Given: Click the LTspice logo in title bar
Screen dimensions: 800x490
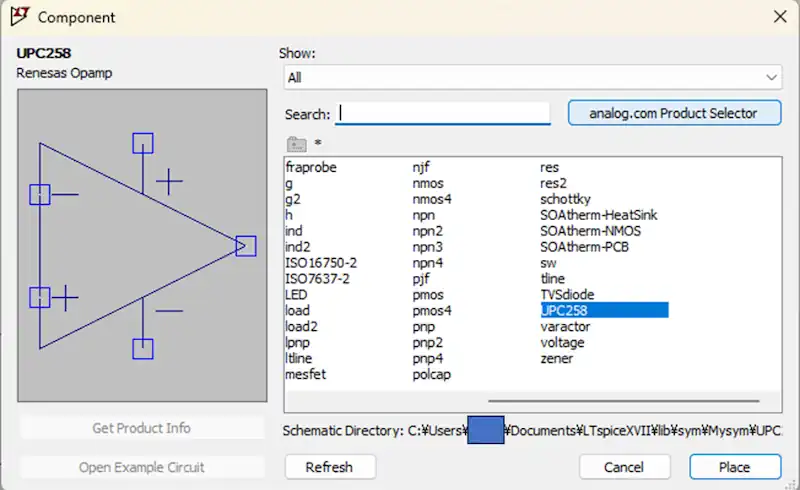Looking at the screenshot, I should [19, 17].
